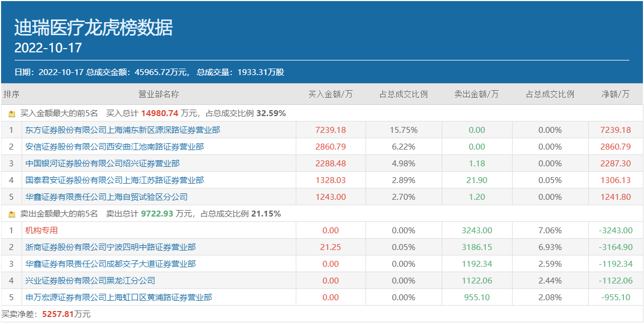Screen dimensions: 644x324
Task: Click the 排序 column header
Action: click(x=11, y=94)
